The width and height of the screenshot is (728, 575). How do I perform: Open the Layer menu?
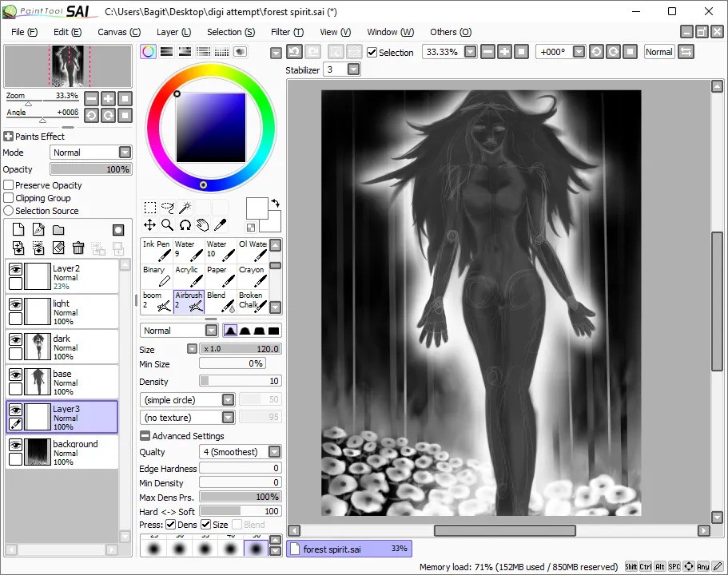(x=173, y=32)
